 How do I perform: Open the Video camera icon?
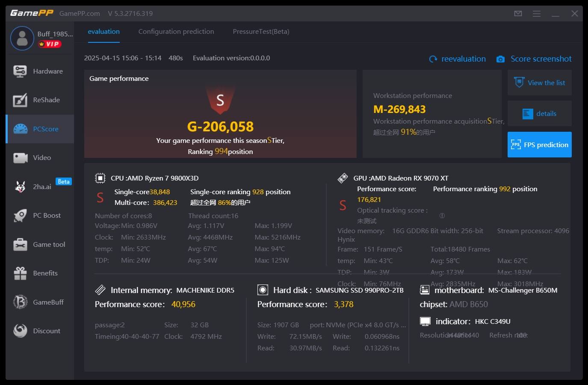coord(20,158)
